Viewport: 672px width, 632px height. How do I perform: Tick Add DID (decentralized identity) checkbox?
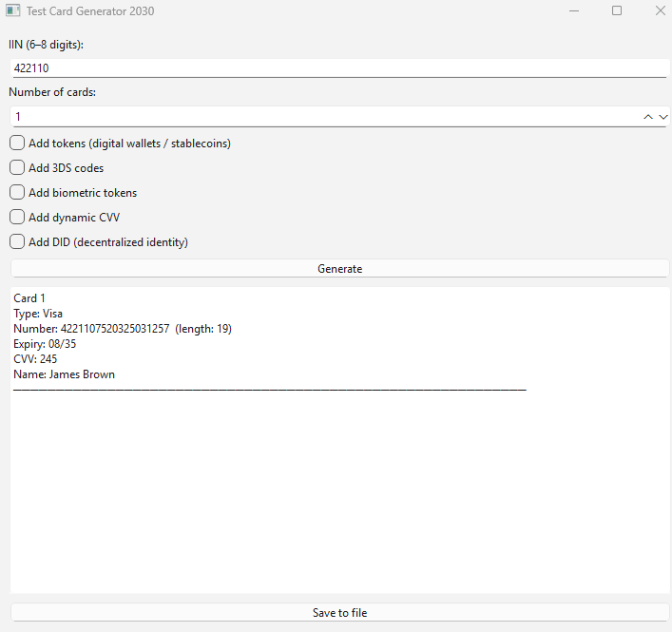[18, 242]
